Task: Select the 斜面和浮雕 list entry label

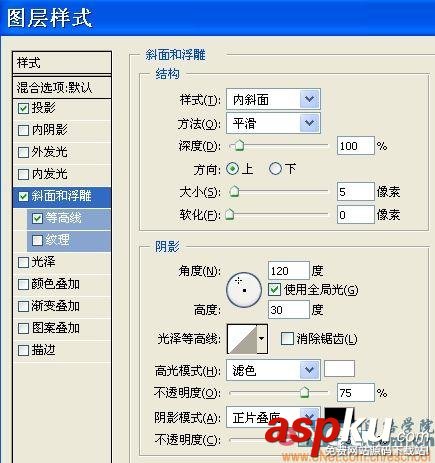Action: tap(61, 196)
